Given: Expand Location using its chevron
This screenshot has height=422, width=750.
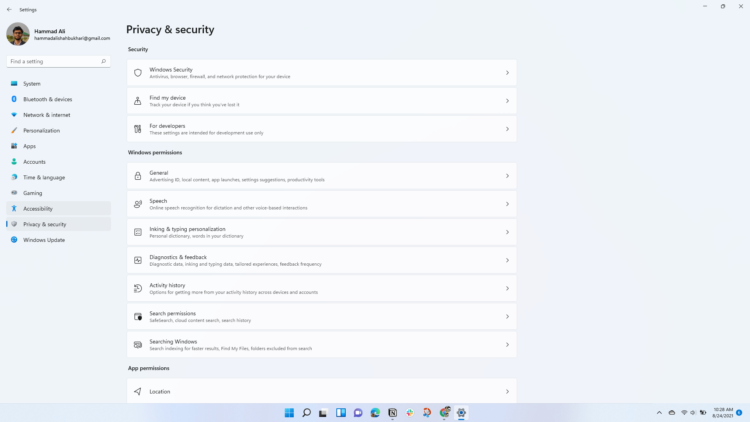Looking at the screenshot, I should [x=507, y=391].
